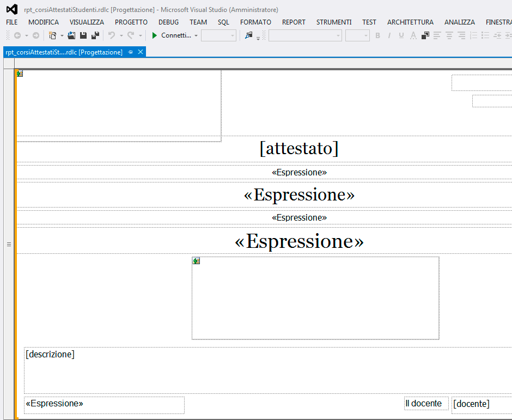Click the decrease indent icon

(497, 35)
